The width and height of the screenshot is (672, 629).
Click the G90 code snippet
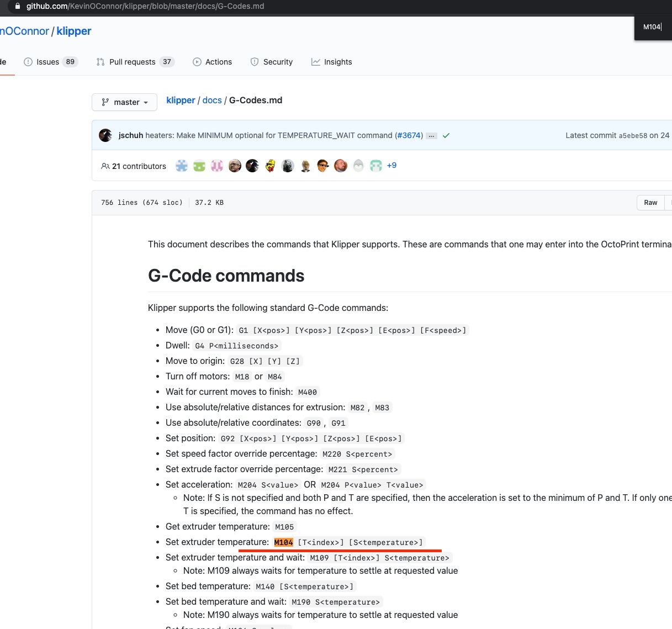coord(314,423)
